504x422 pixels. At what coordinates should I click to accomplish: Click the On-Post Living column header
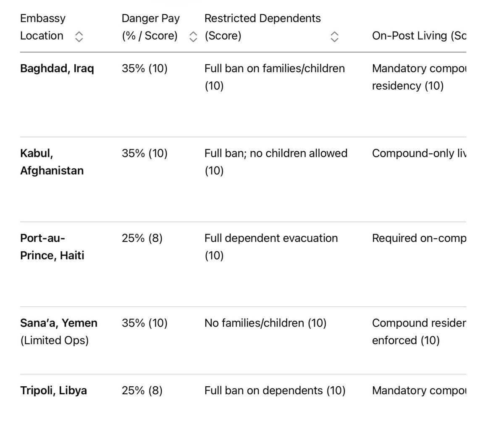419,36
